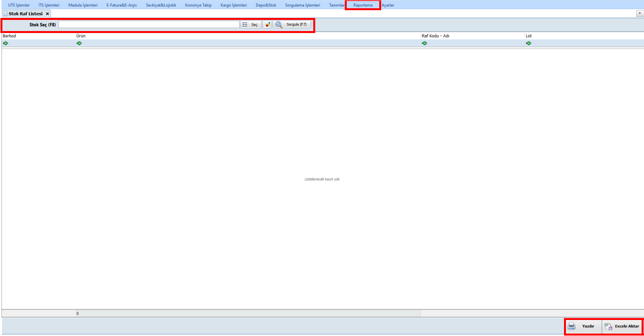Focus the Stok Seç (F8) input field
This screenshot has height=336, width=644.
149,24
